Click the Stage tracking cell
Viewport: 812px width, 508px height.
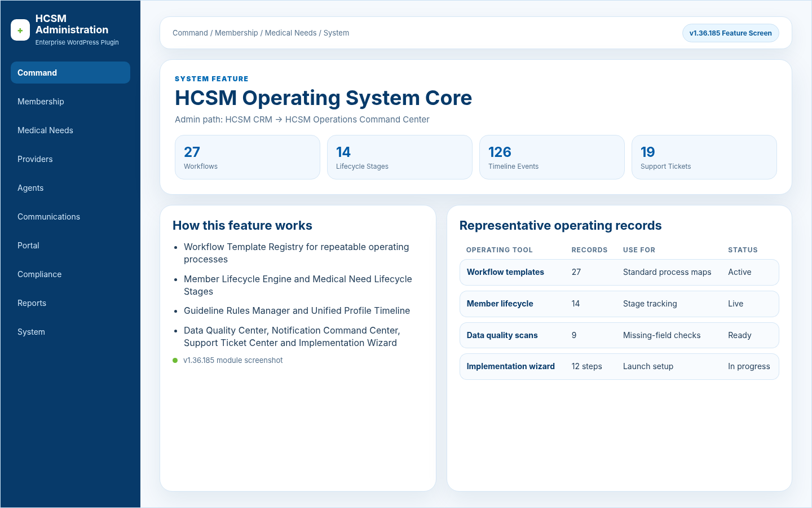click(650, 304)
